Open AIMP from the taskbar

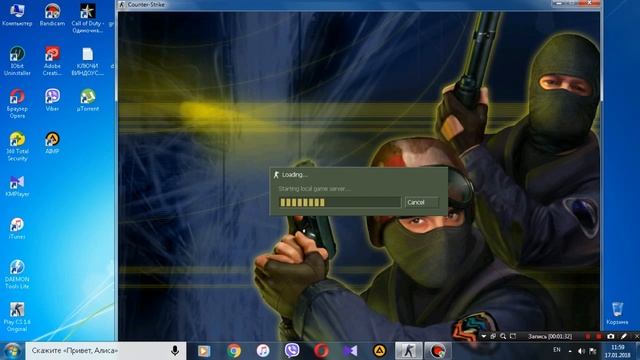pos(380,351)
